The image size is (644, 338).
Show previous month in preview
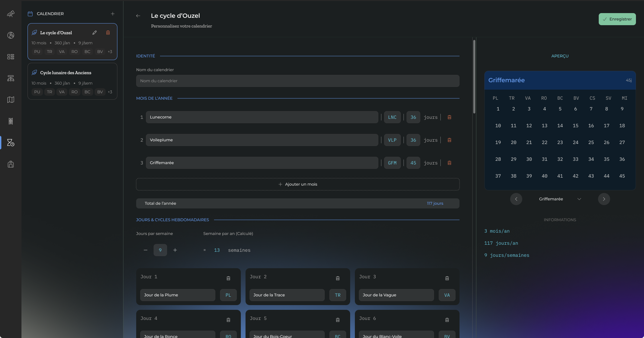tap(516, 199)
